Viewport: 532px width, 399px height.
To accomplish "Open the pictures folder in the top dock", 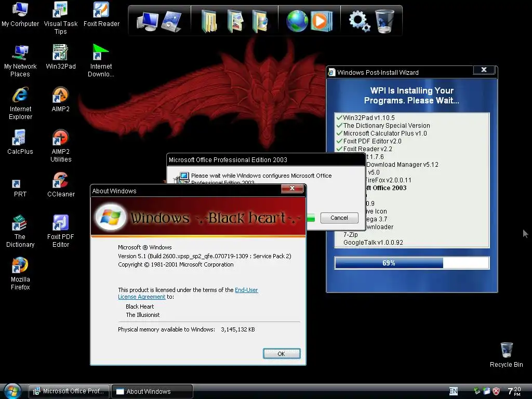I will (x=235, y=21).
